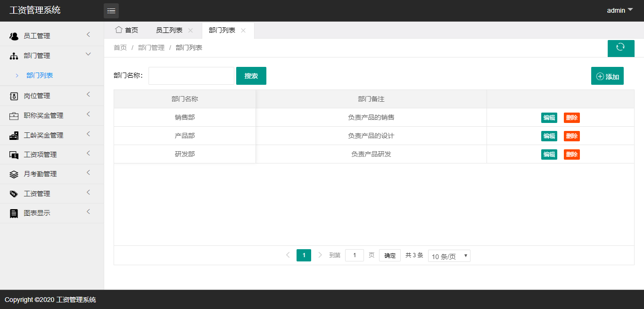
Task: Open the admin account dropdown
Action: (x=619, y=10)
